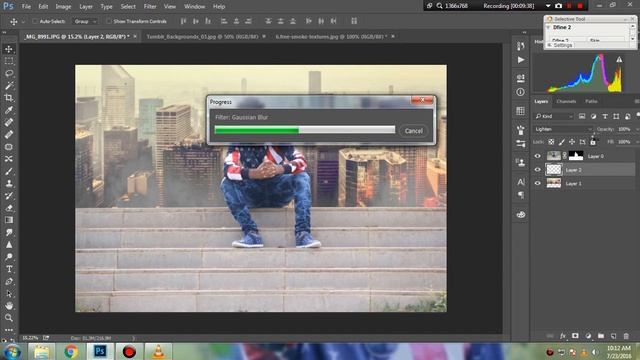Click the Add layer mask icon
The height and width of the screenshot is (360, 640).
[x=575, y=336]
